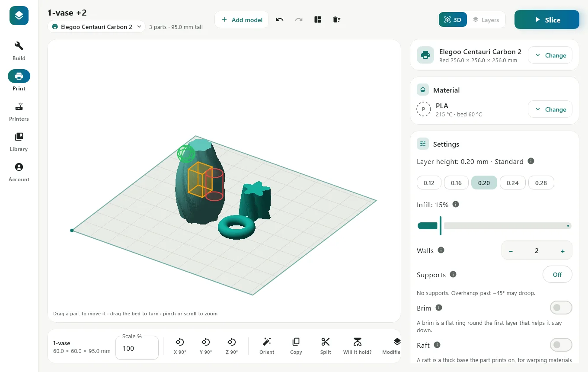The height and width of the screenshot is (372, 588).
Task: Select the 0.28 layer height option
Action: [541, 183]
